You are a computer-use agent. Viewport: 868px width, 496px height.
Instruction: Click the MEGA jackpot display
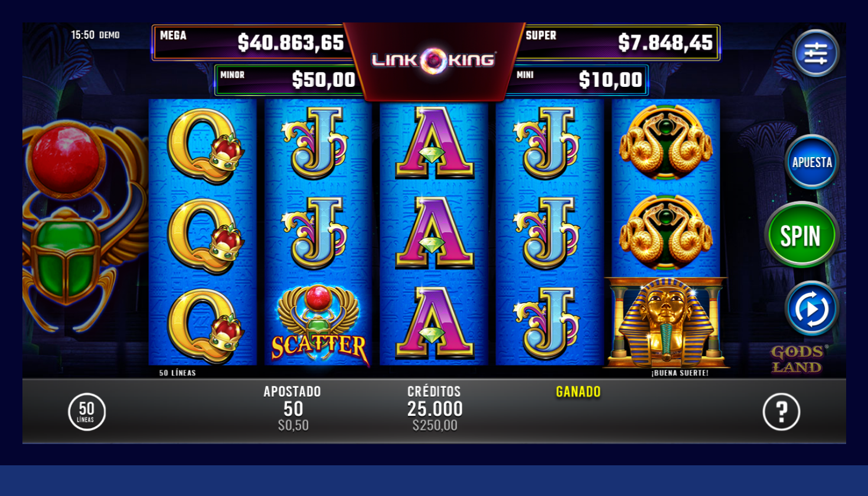click(250, 43)
